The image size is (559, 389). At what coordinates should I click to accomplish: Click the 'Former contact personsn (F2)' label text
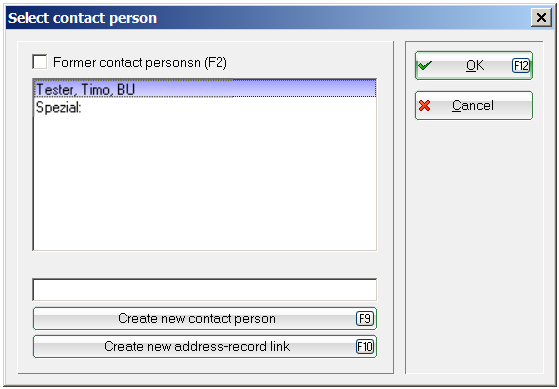point(140,62)
